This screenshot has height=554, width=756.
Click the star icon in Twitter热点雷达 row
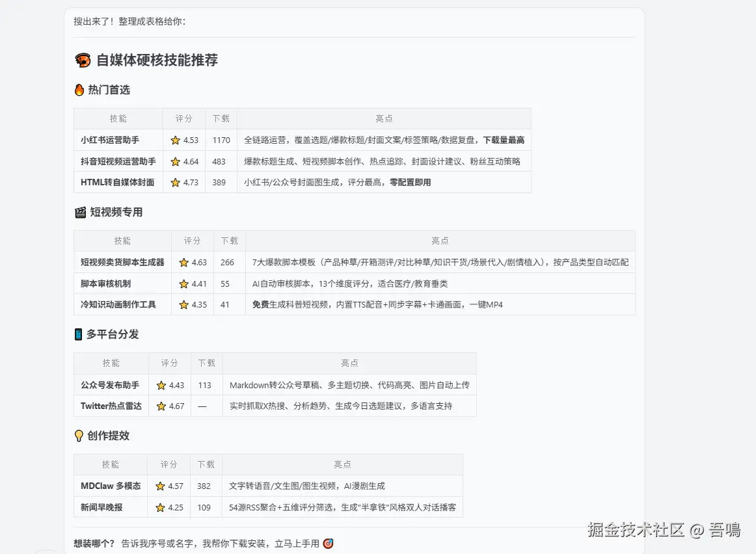coord(161,406)
